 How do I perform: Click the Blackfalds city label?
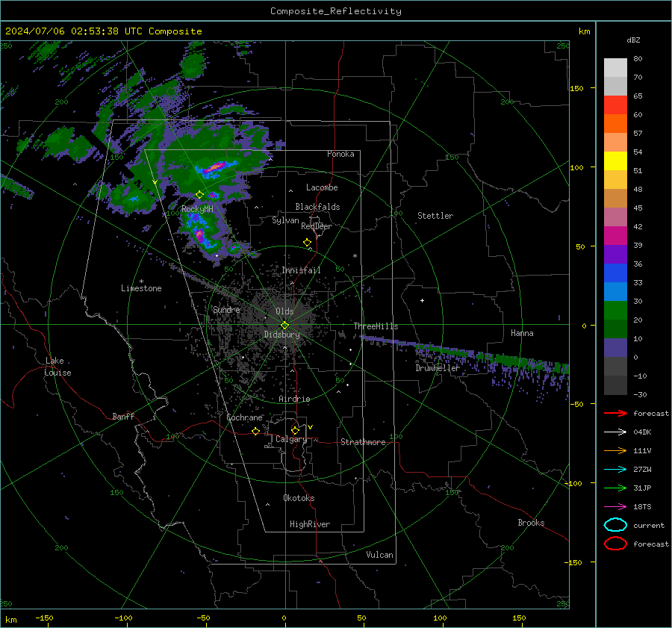[x=317, y=207]
